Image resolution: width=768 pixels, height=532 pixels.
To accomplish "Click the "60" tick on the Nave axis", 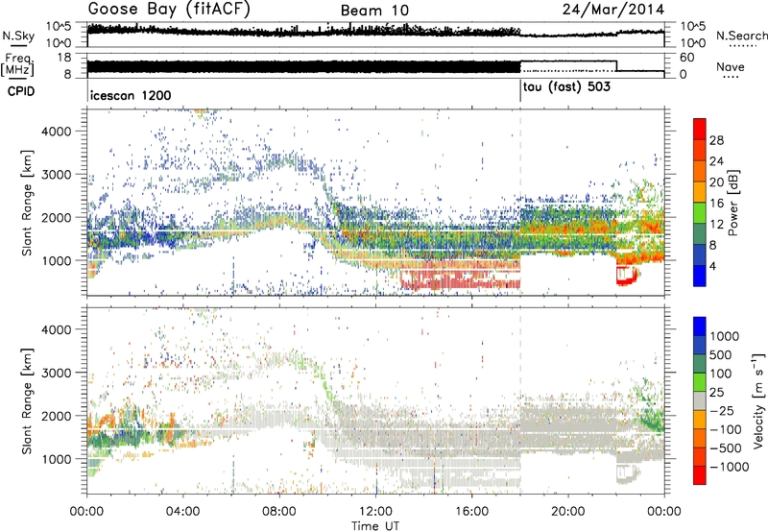I will tap(686, 58).
